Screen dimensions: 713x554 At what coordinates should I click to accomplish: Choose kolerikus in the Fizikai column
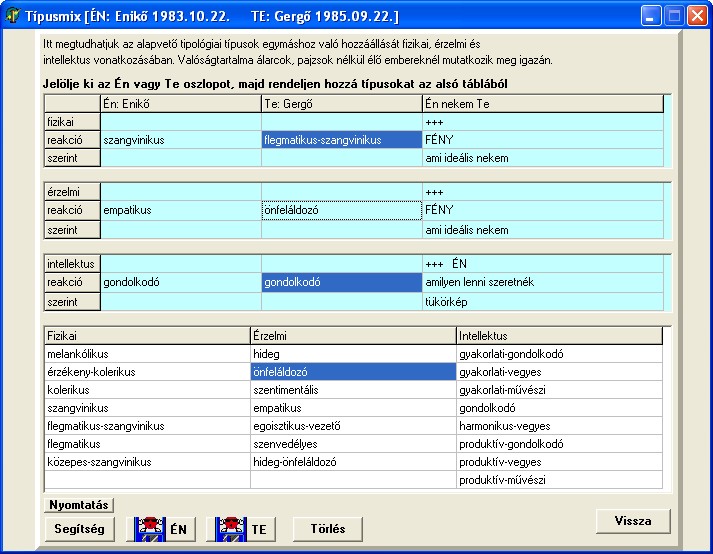tap(147, 390)
